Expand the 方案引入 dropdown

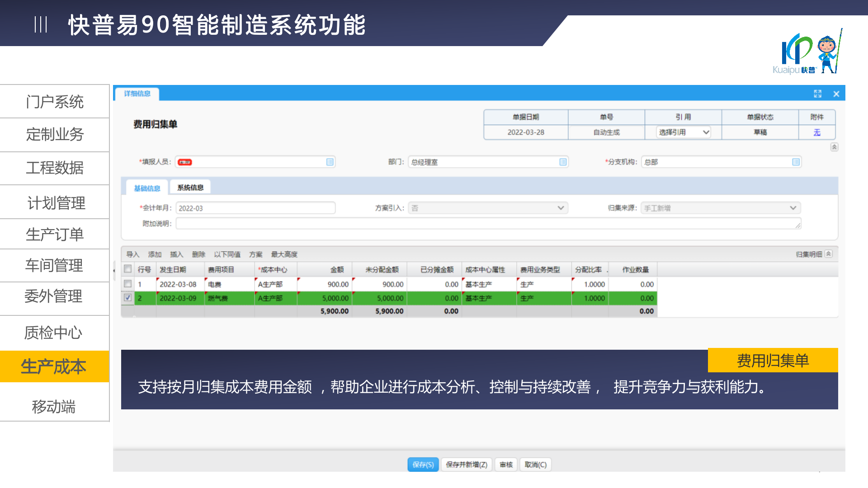pyautogui.click(x=561, y=208)
